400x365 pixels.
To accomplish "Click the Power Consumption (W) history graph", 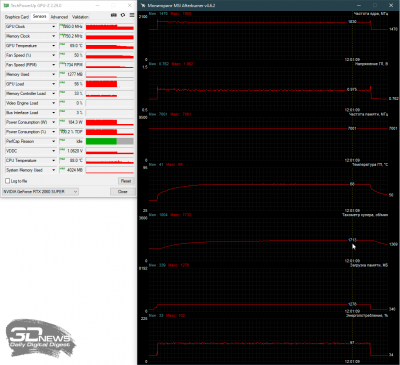I will [110, 122].
